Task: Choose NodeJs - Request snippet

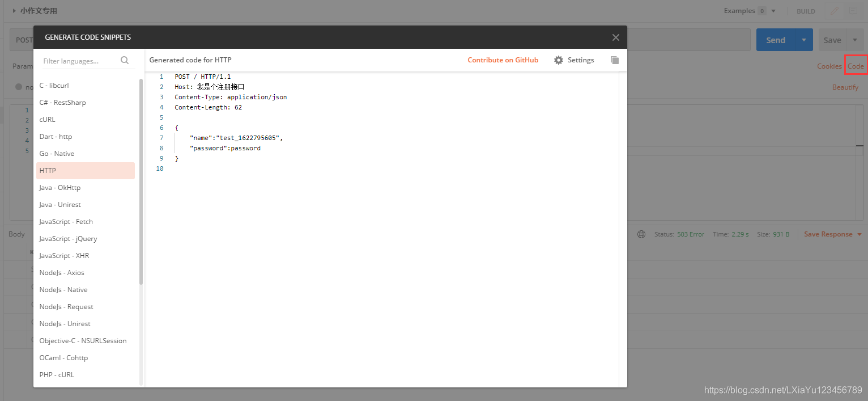Action: click(x=86, y=307)
